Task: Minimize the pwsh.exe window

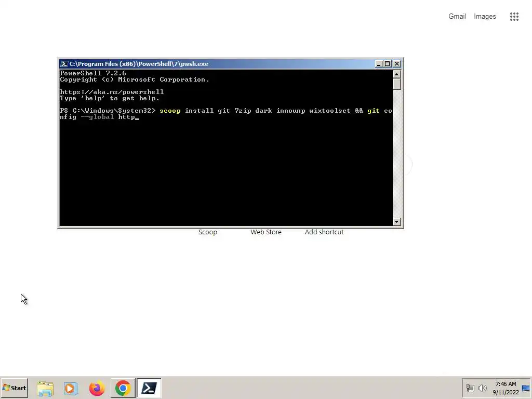Action: [379, 64]
